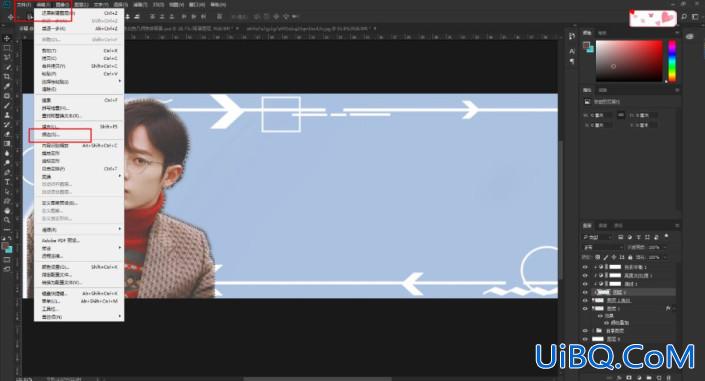
Task: Open the Edit menu in menu bar
Action: pyautogui.click(x=43, y=4)
